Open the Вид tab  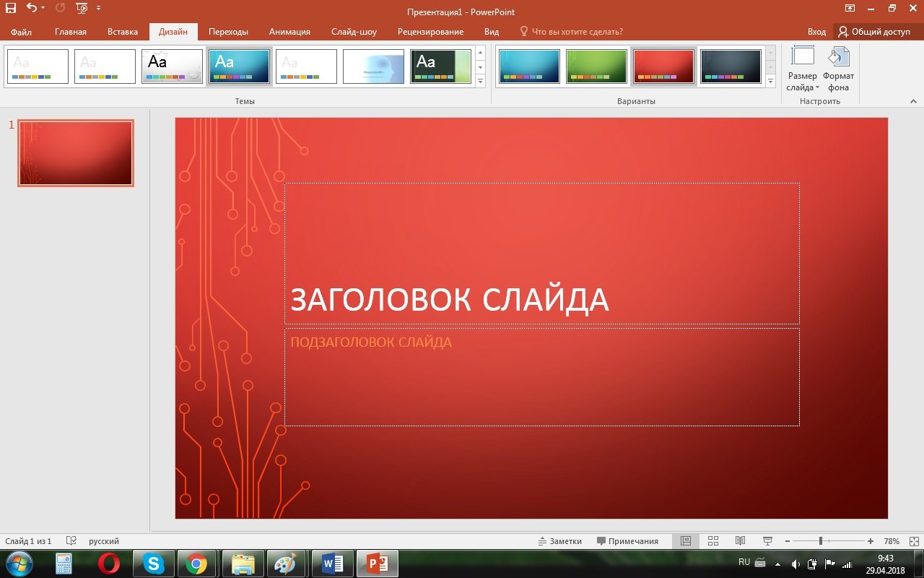pos(492,32)
